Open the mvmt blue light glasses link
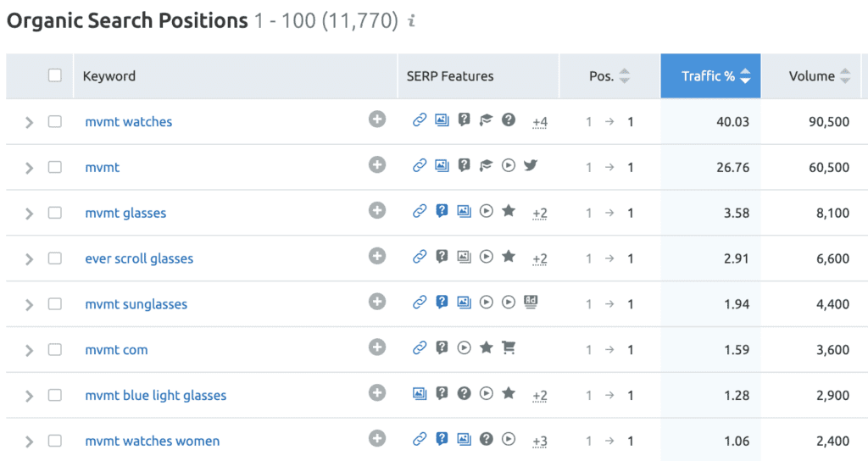This screenshot has width=868, height=461. click(x=156, y=395)
